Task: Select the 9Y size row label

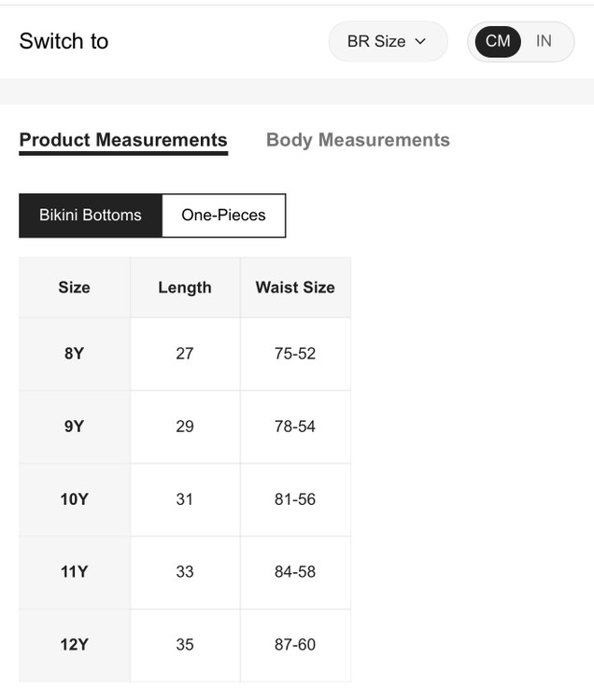Action: pyautogui.click(x=75, y=427)
